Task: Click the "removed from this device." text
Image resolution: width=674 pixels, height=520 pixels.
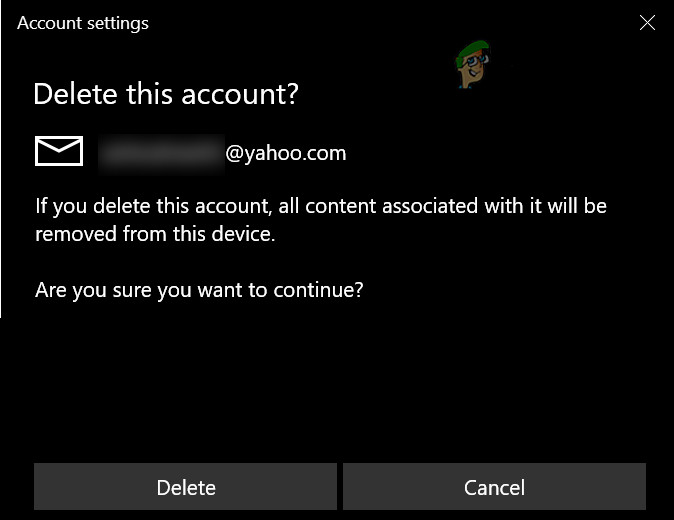Action: [x=155, y=234]
